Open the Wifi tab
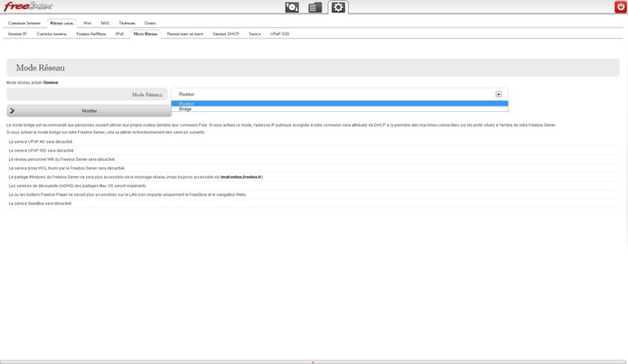The width and height of the screenshot is (628, 364). [x=87, y=23]
